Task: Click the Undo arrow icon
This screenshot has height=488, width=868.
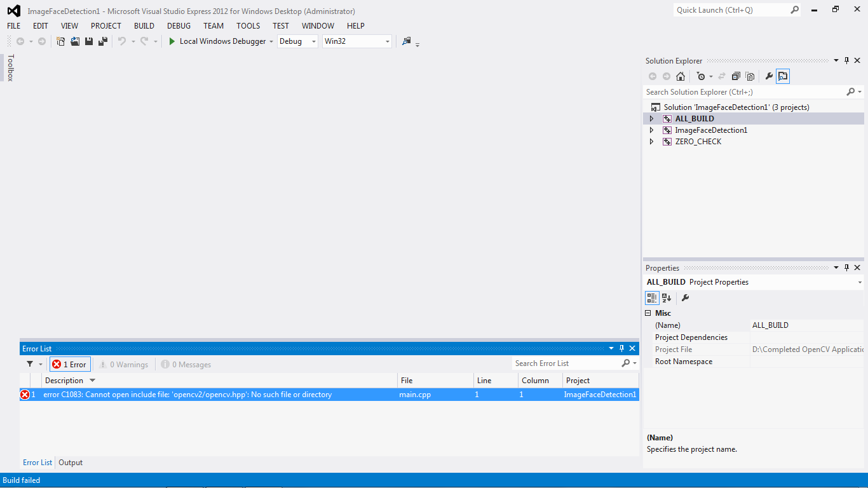Action: tap(121, 41)
